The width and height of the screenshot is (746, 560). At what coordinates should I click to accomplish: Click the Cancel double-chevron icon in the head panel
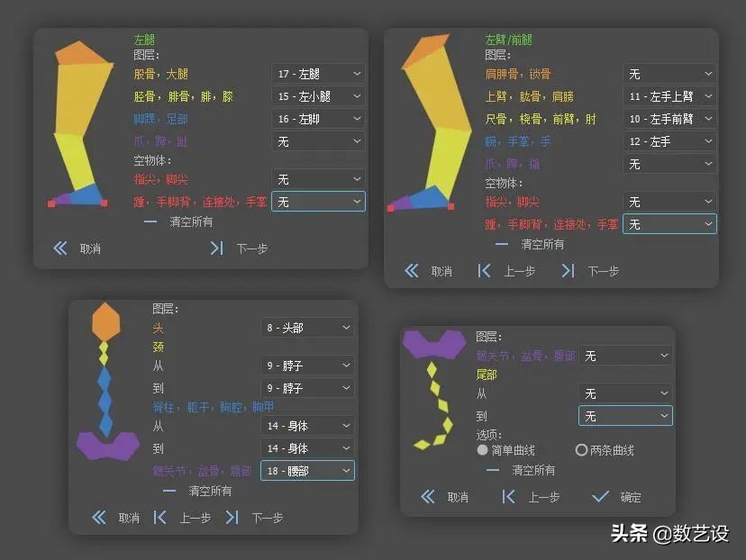point(98,518)
